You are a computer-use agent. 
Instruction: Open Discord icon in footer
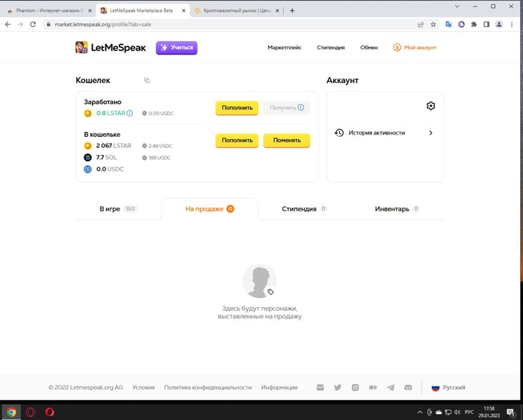pos(408,387)
